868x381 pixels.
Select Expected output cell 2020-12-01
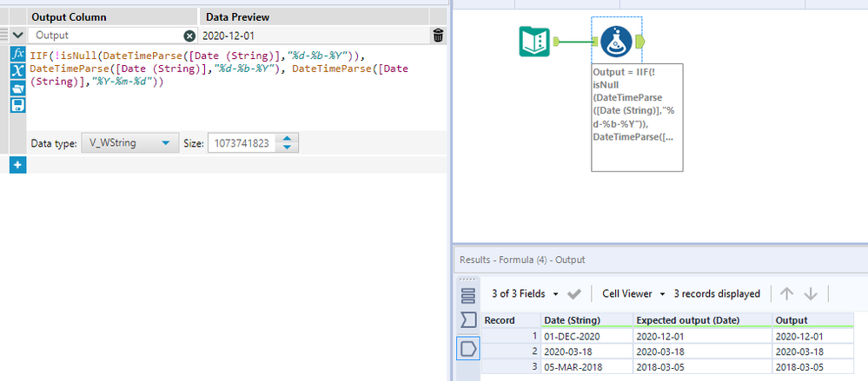click(703, 336)
